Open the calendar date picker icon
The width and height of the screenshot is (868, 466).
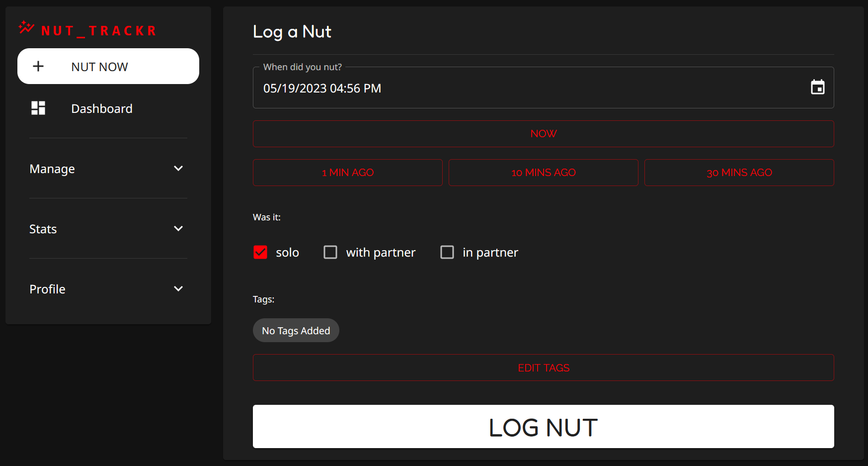817,87
